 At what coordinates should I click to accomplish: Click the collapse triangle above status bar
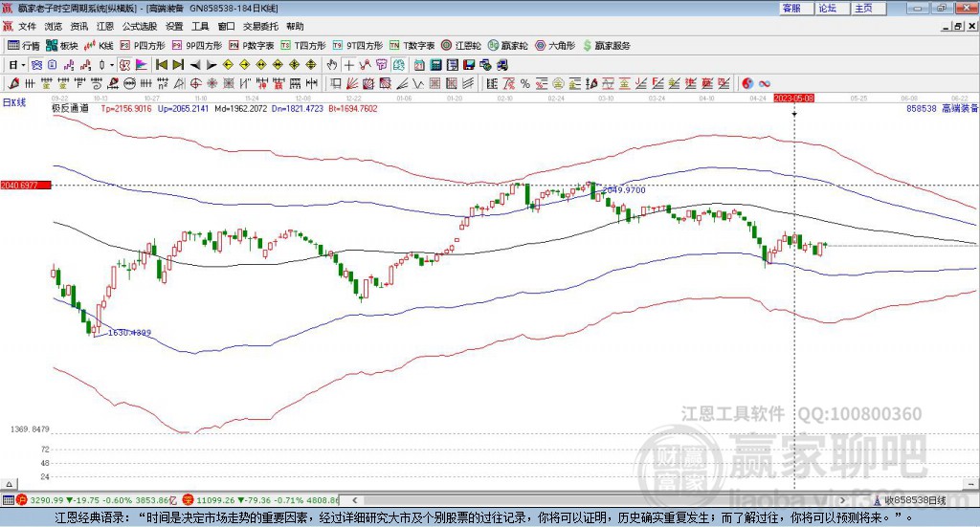(x=9, y=485)
